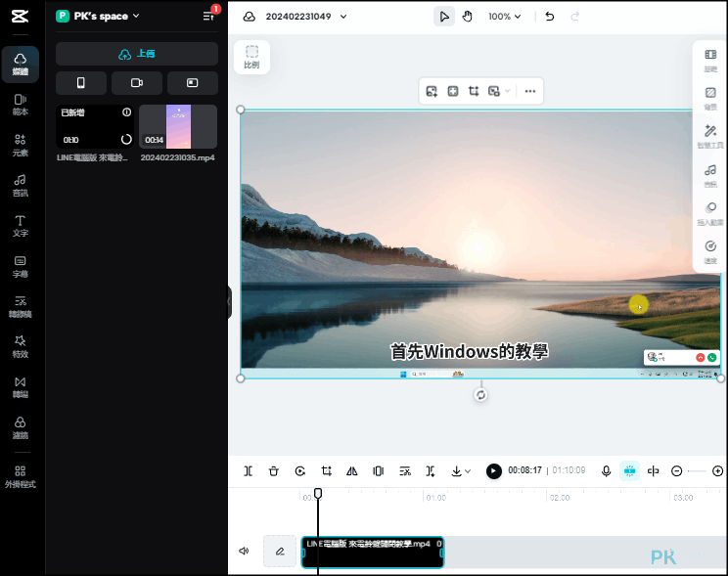Open the more options ellipsis in floating toolbar
The image size is (728, 576).
[x=530, y=91]
